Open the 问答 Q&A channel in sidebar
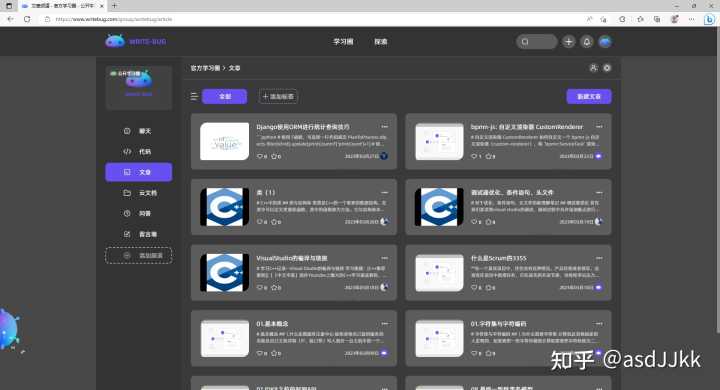The image size is (720, 390). tap(139, 213)
